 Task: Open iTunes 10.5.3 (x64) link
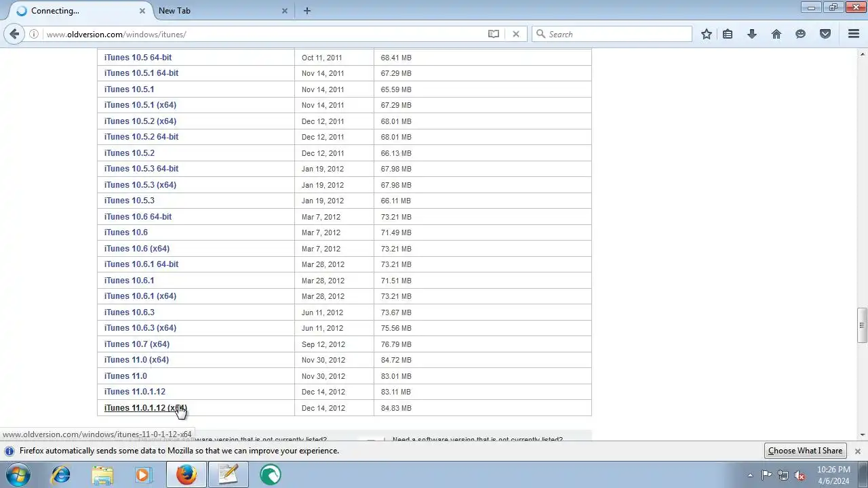coord(140,185)
